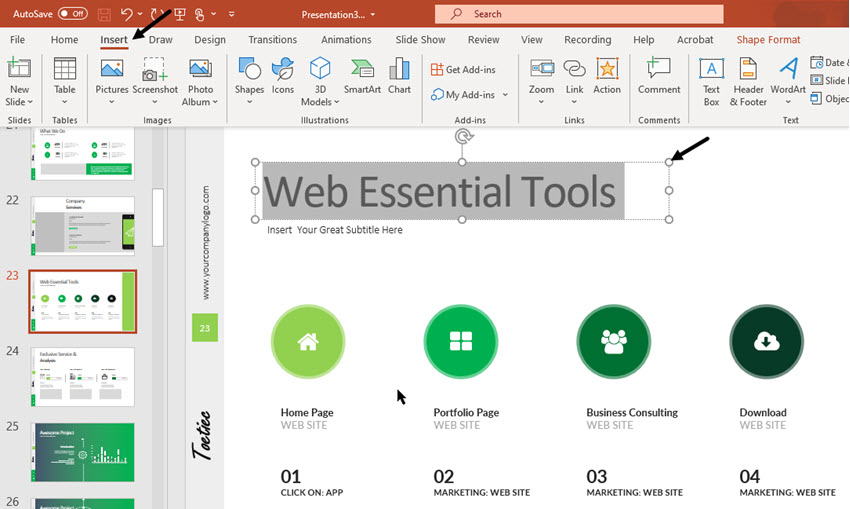
Task: Click the Web Essential Tools title text
Action: pos(440,191)
